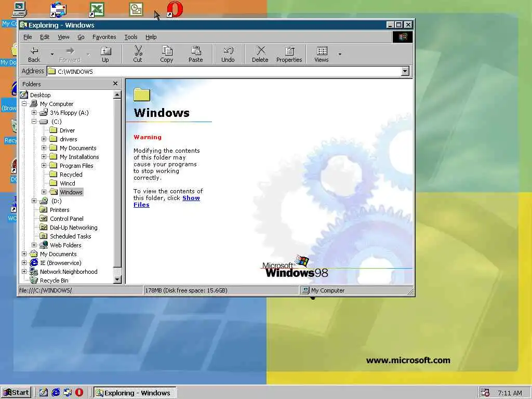Select Scheduled Tasks in tree

point(70,236)
